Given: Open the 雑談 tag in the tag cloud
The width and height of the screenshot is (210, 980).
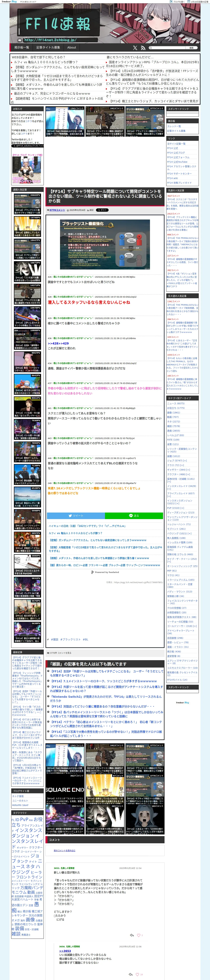Looking at the screenshot, I should tap(16, 934).
